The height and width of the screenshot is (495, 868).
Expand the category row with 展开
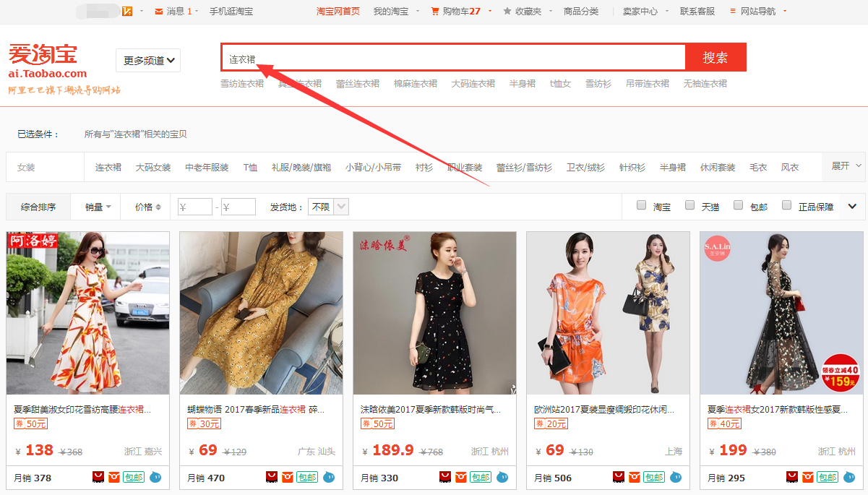click(843, 166)
